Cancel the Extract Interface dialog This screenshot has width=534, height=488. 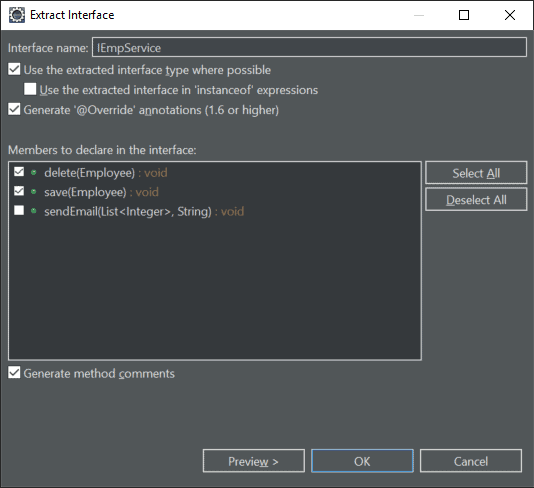coord(471,461)
